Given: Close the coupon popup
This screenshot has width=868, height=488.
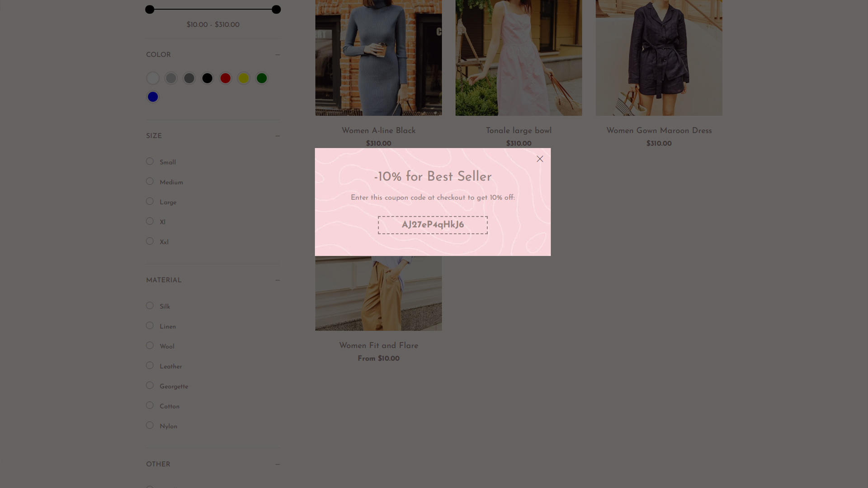Looking at the screenshot, I should point(540,159).
